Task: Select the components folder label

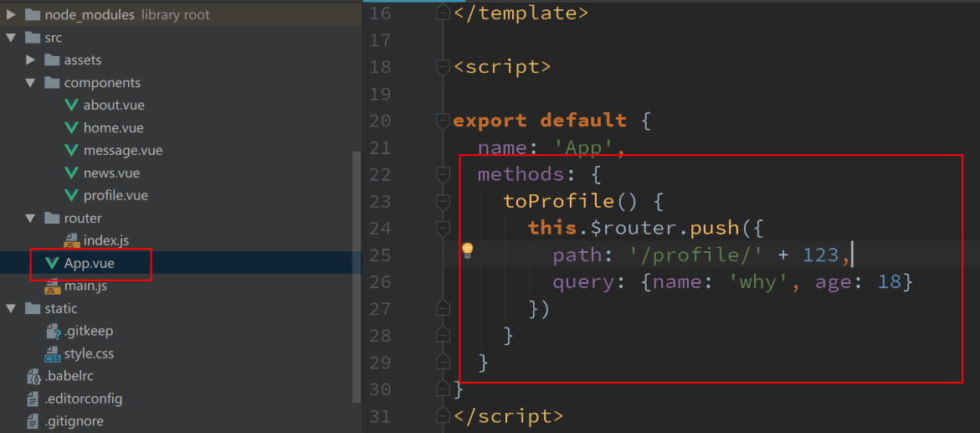Action: tap(102, 83)
